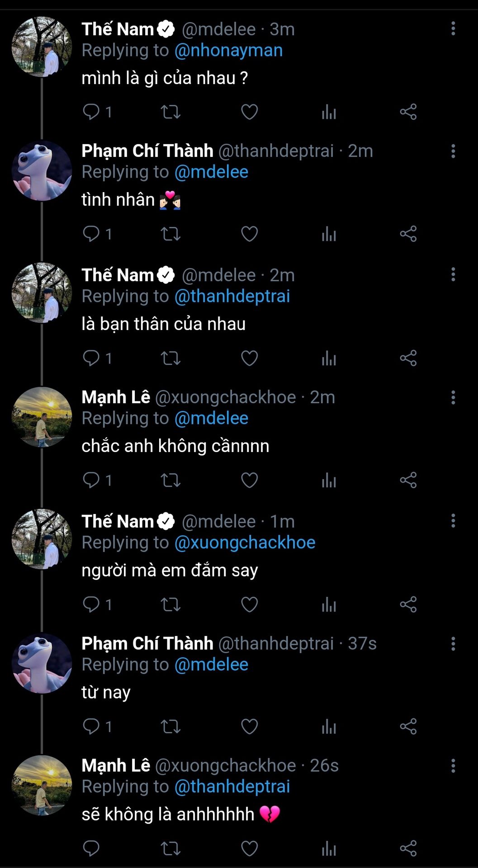Screen dimensions: 478x868
Task: Tap the lizard avatar beside "từ nay" tweet
Action: click(42, 663)
